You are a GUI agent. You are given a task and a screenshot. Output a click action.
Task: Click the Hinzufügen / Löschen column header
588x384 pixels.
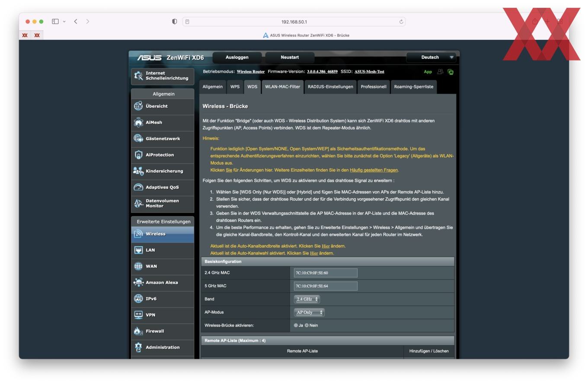[429, 351]
